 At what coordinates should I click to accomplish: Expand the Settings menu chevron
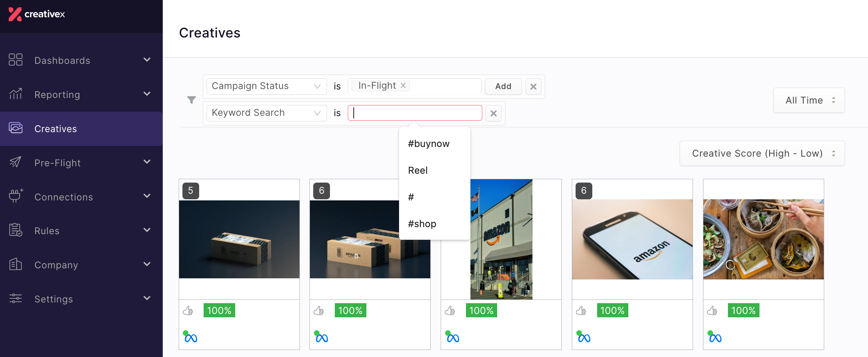coord(147,298)
